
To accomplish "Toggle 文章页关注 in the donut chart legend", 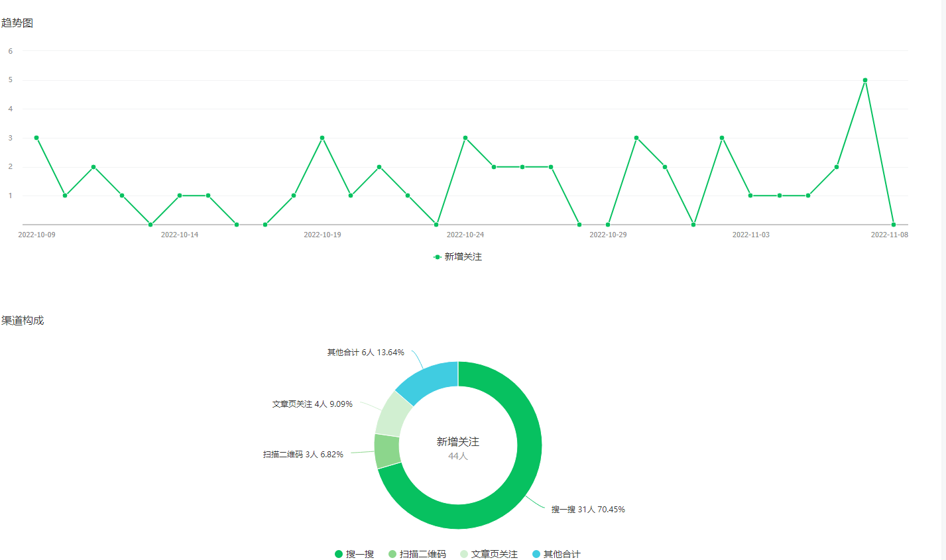I will point(489,554).
